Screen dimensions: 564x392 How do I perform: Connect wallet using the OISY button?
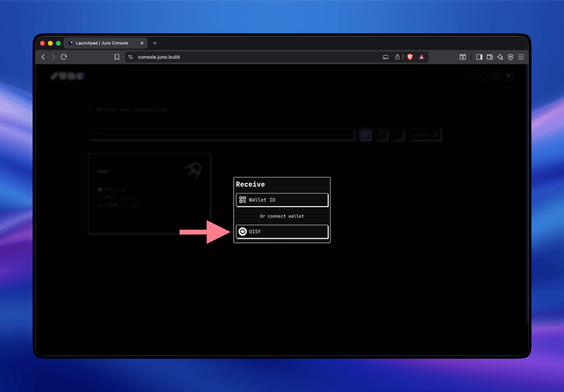click(x=282, y=231)
